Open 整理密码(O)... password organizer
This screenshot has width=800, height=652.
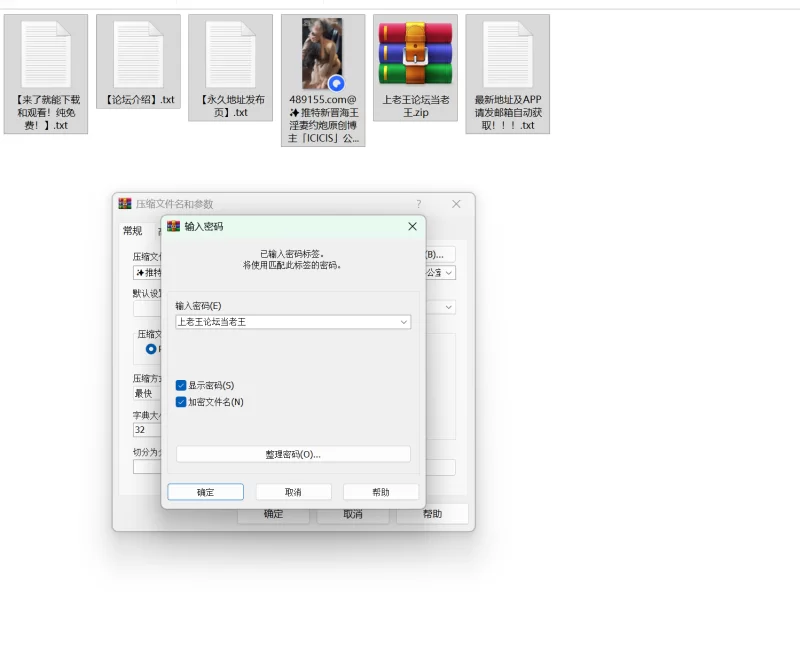[x=293, y=454]
